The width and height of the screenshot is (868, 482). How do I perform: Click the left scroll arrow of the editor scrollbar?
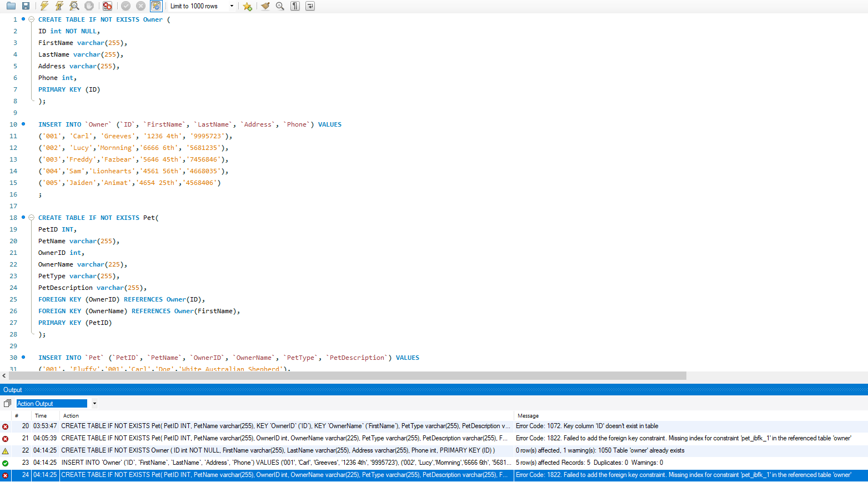point(4,376)
